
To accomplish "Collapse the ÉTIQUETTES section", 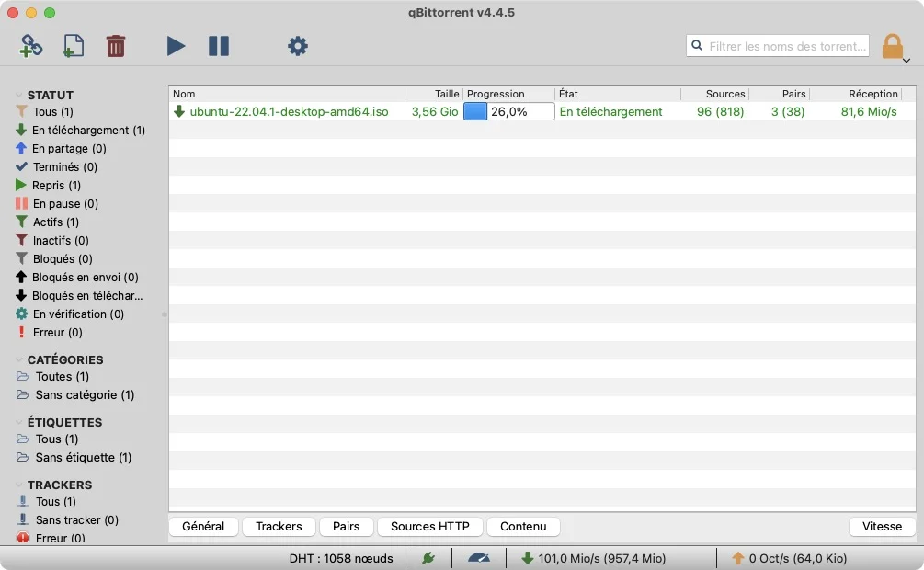I will tap(19, 422).
